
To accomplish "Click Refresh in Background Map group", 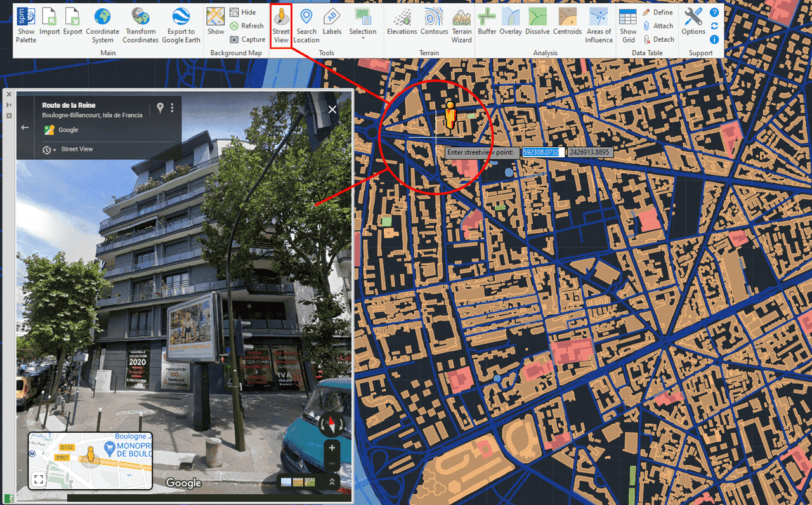I will coord(247,26).
